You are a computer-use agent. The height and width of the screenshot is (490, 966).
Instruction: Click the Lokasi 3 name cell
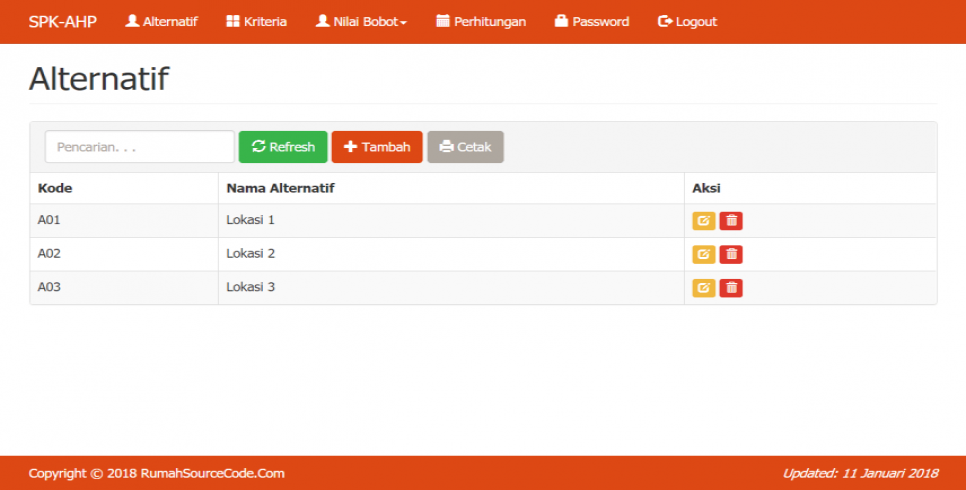tap(451, 287)
